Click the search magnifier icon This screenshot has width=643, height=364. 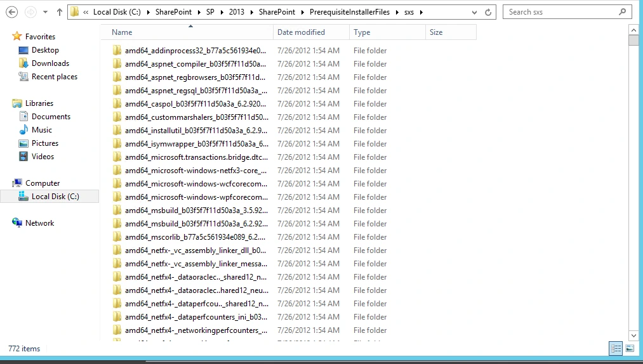[x=622, y=12]
